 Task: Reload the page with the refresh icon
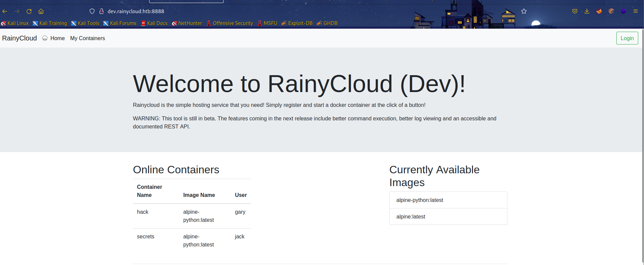pos(29,11)
